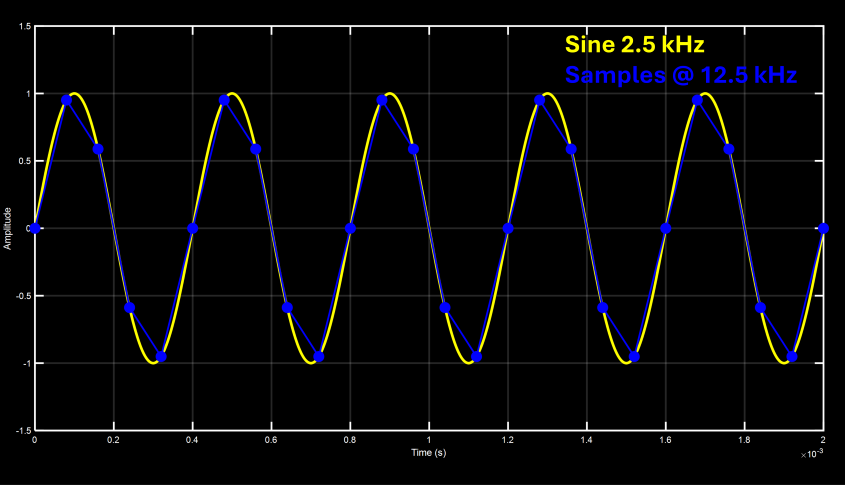The image size is (845, 485).
Task: Click the y-axis tick label "-1"
Action: coord(26,364)
